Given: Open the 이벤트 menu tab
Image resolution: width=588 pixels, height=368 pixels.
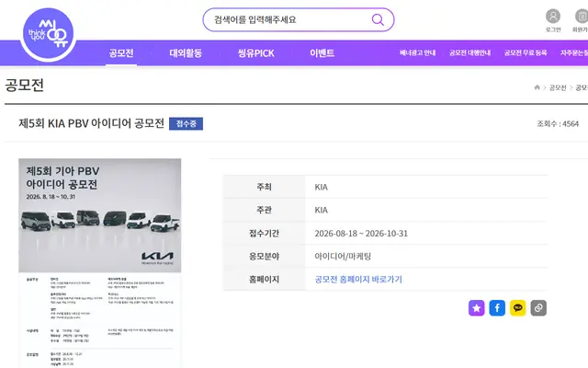Looking at the screenshot, I should click(x=322, y=53).
